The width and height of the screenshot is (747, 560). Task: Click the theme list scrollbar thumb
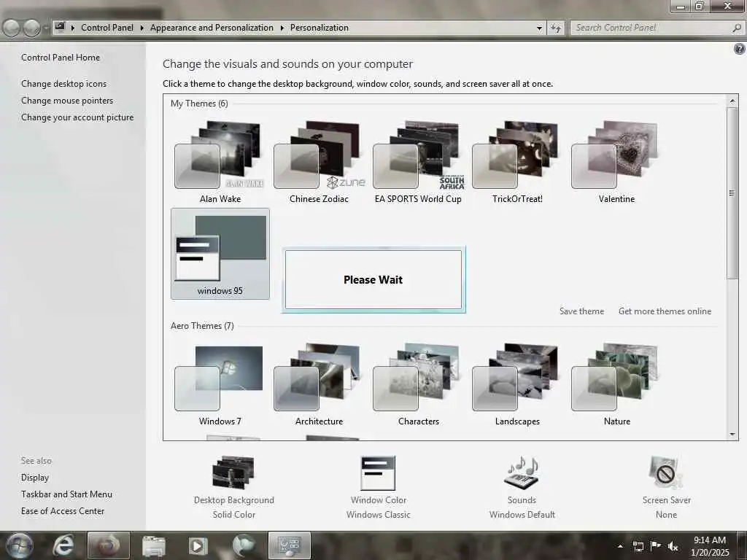coord(732,192)
